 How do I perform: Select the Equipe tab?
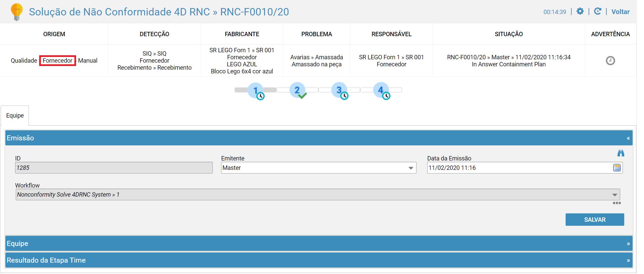point(15,116)
